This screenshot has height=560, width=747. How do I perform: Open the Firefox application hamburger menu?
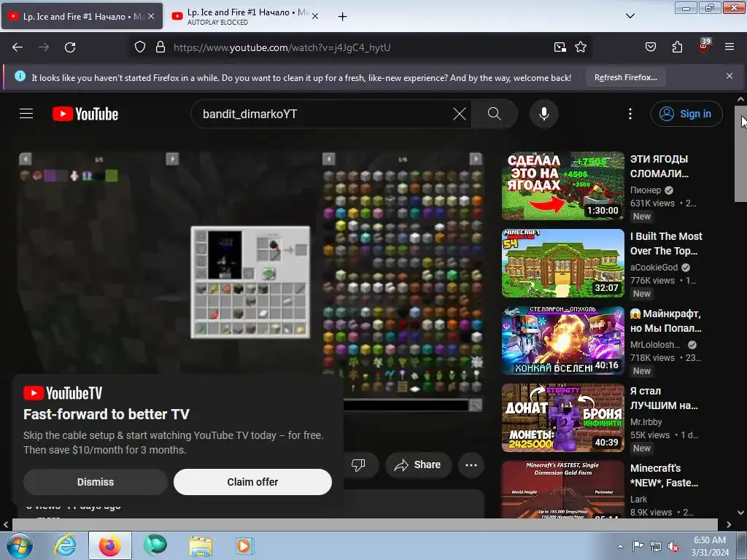(x=729, y=47)
